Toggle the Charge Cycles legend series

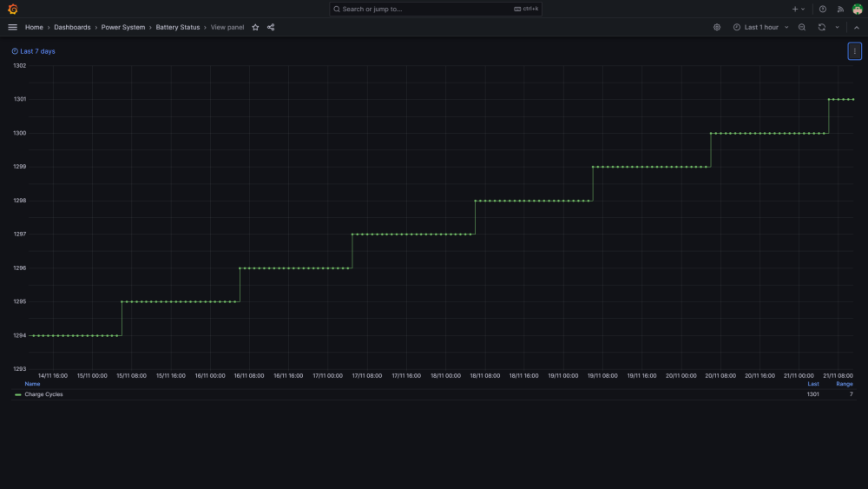43,394
